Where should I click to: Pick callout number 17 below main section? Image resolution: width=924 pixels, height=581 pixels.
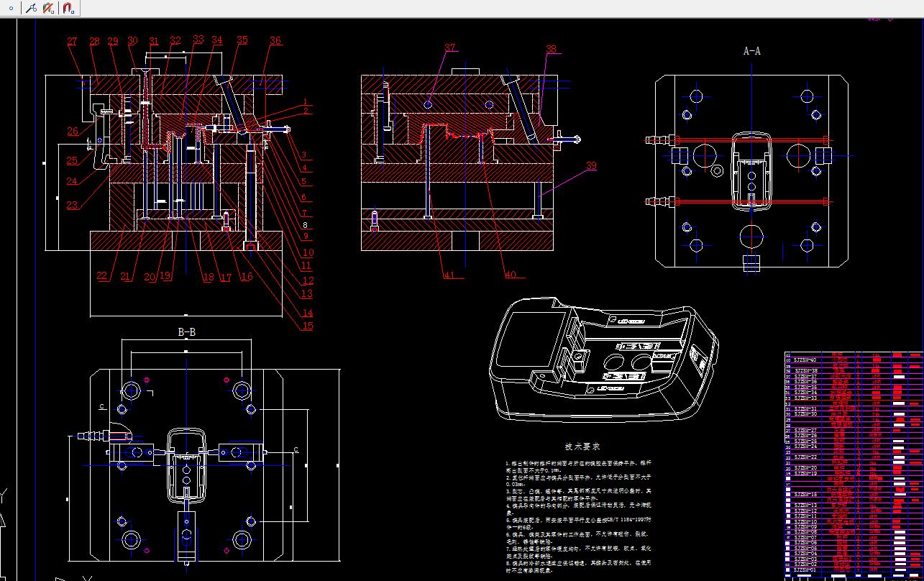pyautogui.click(x=225, y=278)
